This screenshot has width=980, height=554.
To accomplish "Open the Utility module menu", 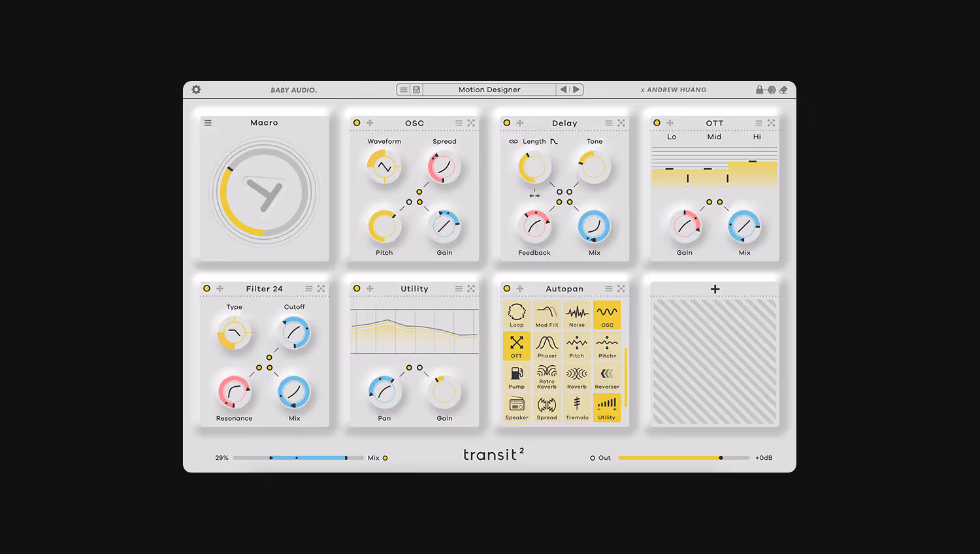I will (459, 288).
